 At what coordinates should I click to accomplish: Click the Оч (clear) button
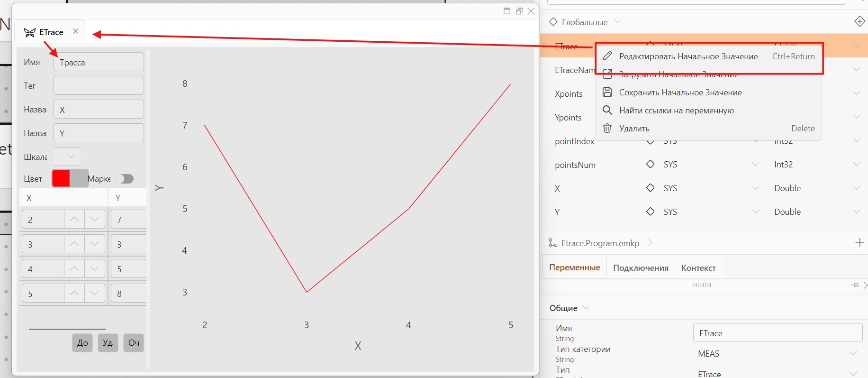tap(134, 343)
